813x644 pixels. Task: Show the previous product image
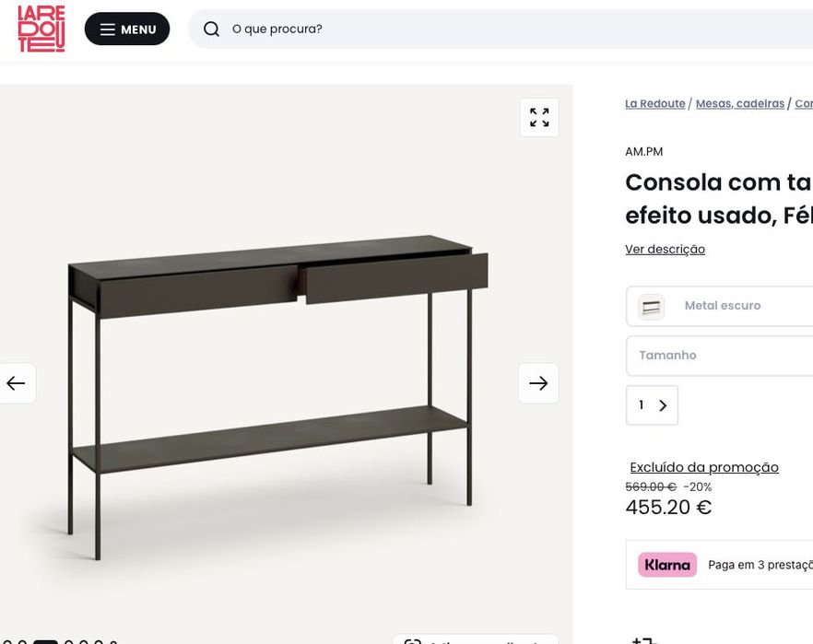pos(17,383)
